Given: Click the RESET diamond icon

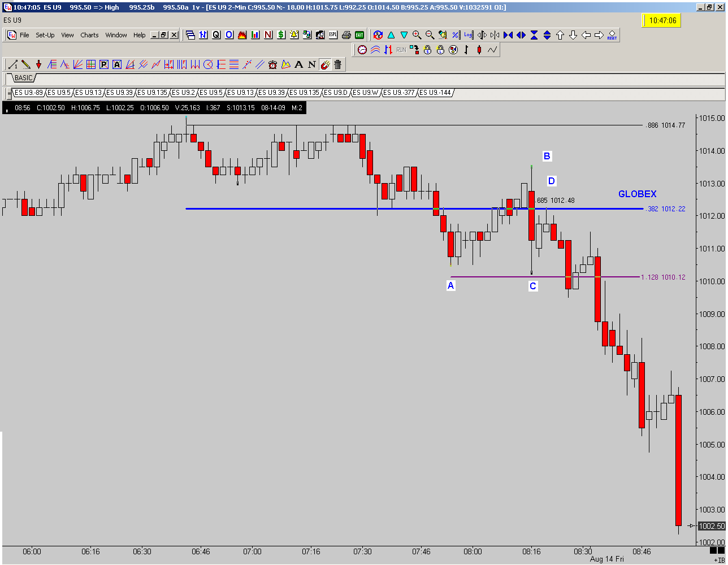Looking at the screenshot, I should 612,35.
